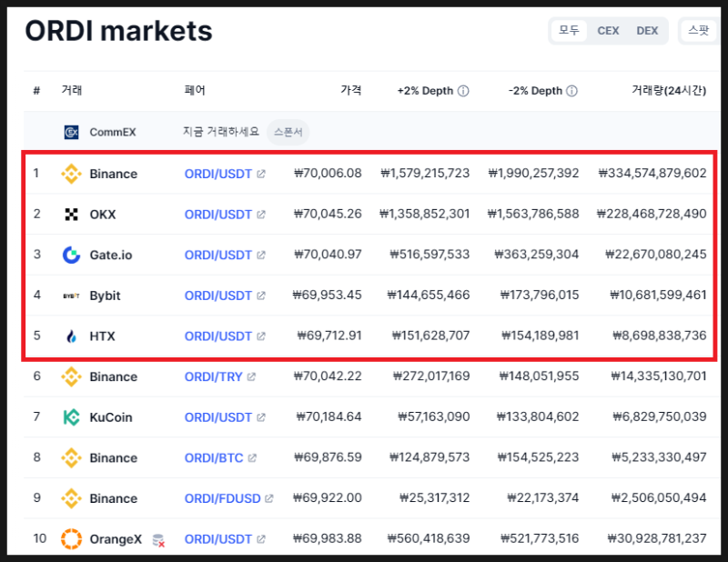The height and width of the screenshot is (562, 728).
Task: Sort by the # column header
Action: tap(36, 91)
